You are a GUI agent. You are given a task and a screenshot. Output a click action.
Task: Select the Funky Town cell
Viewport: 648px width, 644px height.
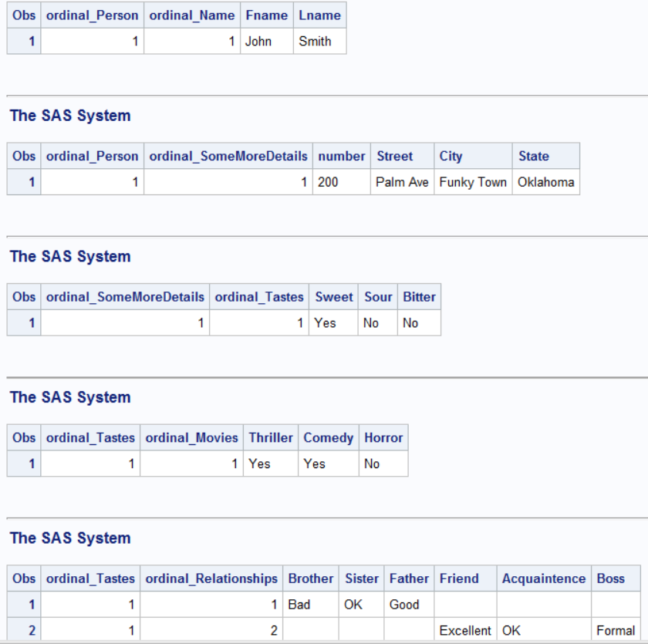[x=473, y=182]
